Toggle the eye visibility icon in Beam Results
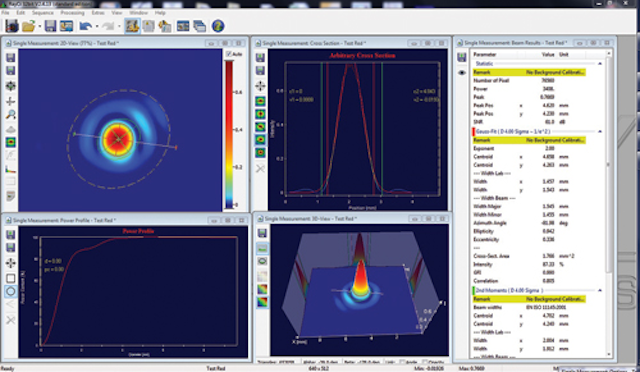Screen dimensions: 640x372 462,73
